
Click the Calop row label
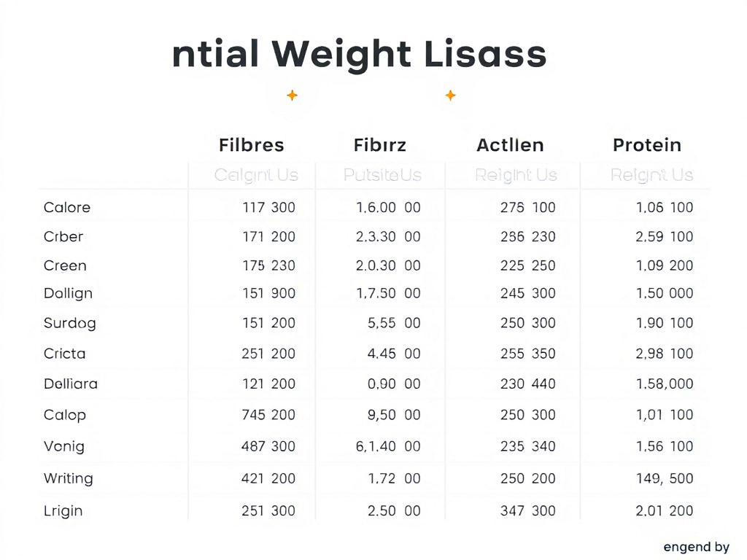point(64,415)
